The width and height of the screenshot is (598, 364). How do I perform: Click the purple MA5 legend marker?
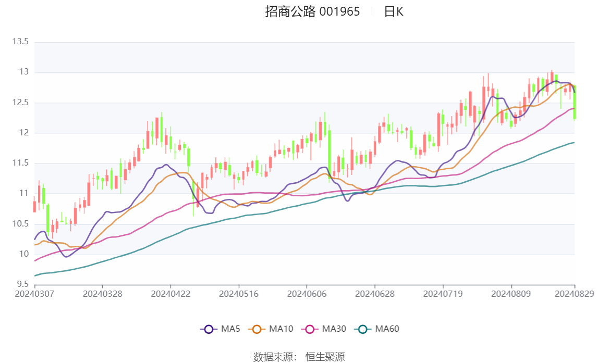[209, 329]
